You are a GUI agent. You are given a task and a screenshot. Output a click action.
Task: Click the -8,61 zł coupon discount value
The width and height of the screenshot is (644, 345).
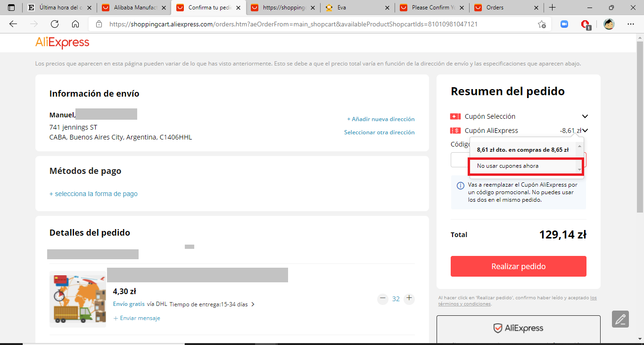[570, 131]
